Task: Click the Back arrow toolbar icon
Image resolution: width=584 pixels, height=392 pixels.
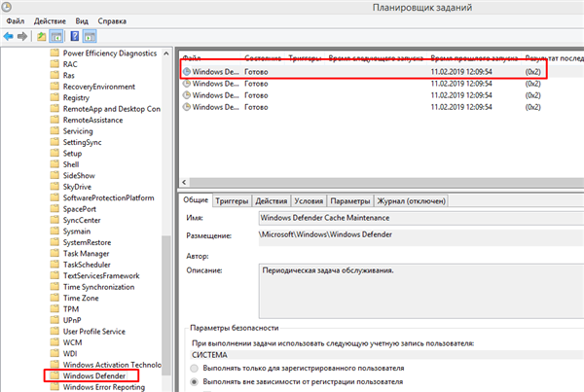Action: coord(8,37)
